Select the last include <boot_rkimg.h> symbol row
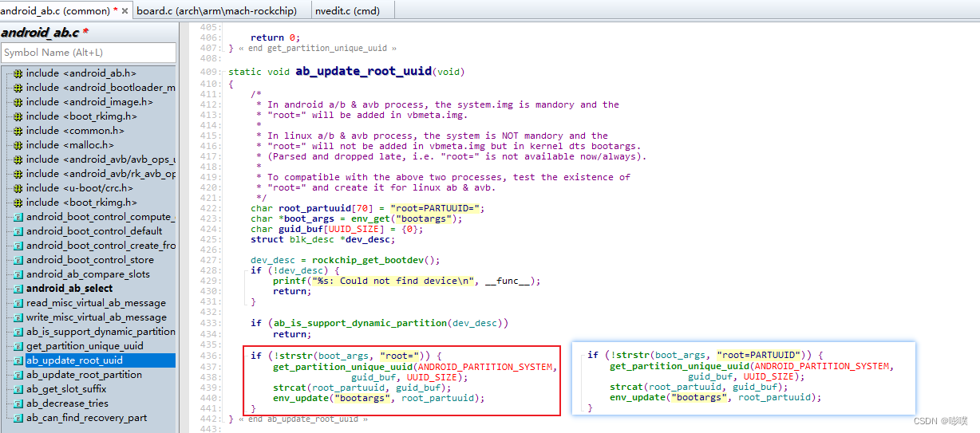 coord(81,203)
